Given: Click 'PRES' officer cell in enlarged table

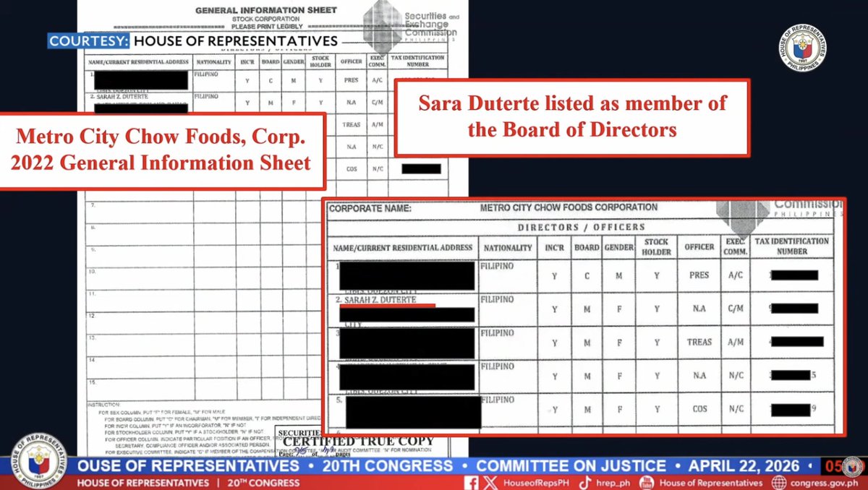Looking at the screenshot, I should (699, 275).
